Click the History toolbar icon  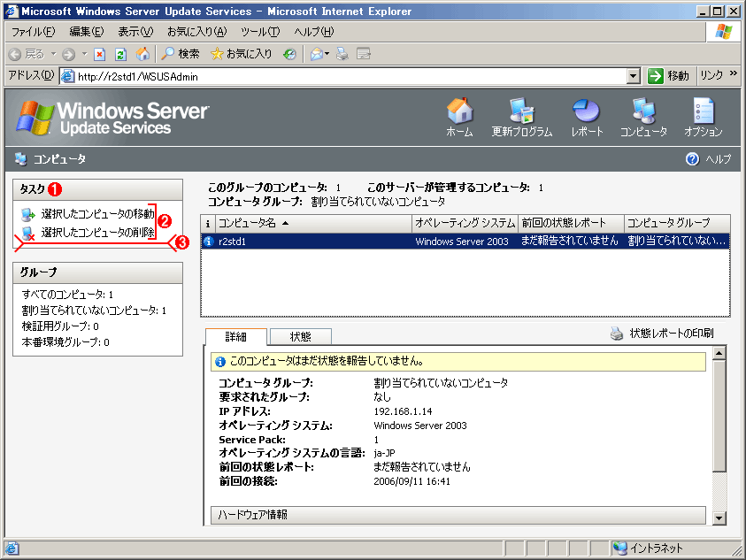pyautogui.click(x=289, y=54)
